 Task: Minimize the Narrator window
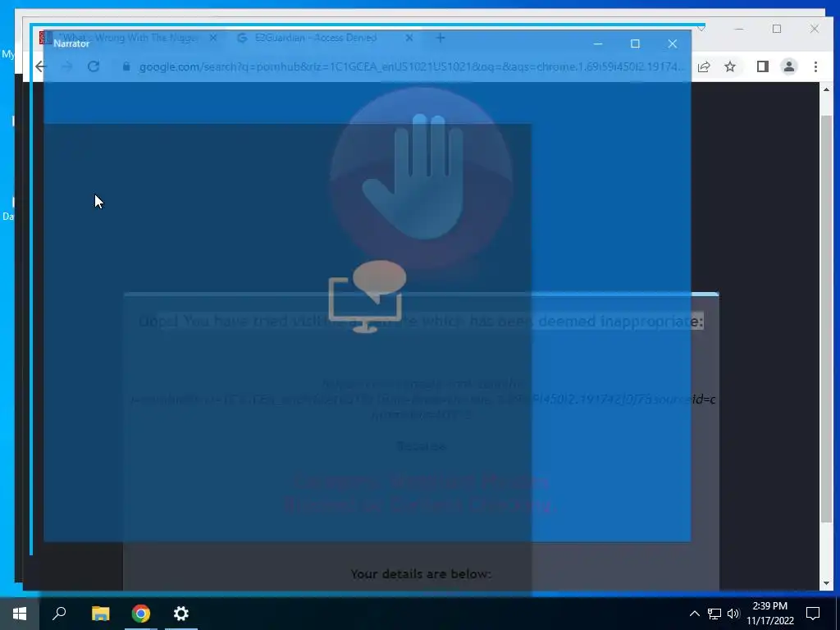598,44
